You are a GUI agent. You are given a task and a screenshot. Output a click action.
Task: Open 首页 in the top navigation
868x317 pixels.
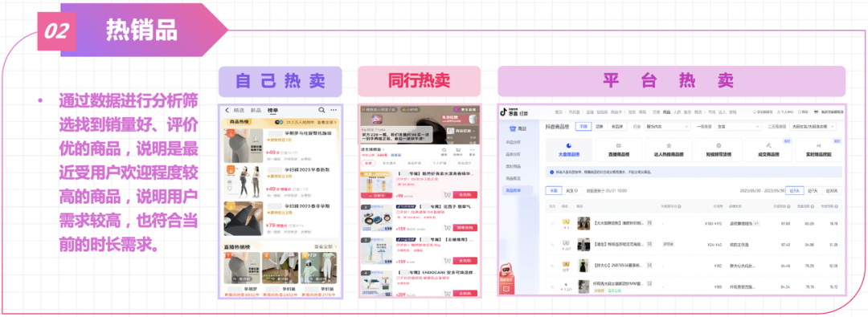[x=559, y=112]
